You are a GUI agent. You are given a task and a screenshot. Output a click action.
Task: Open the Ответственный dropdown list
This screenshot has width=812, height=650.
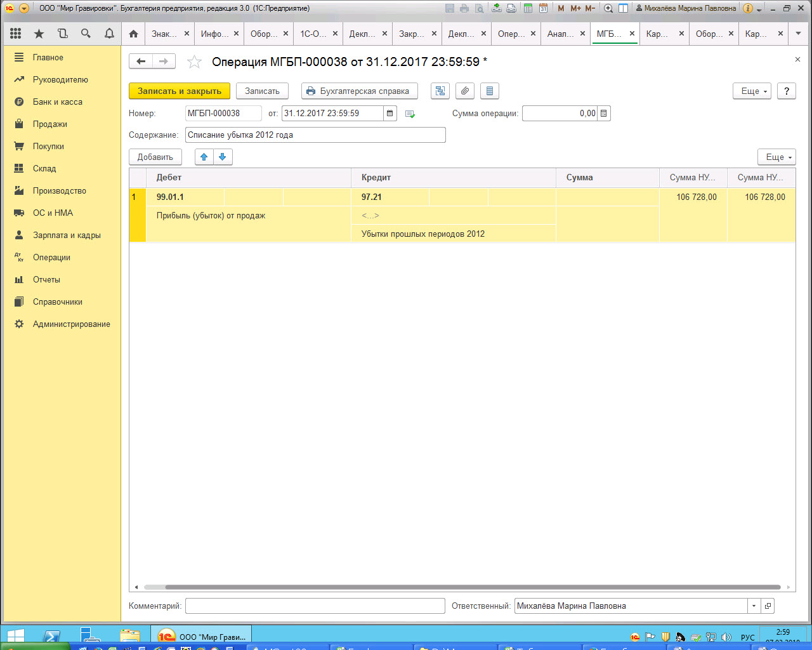[754, 606]
